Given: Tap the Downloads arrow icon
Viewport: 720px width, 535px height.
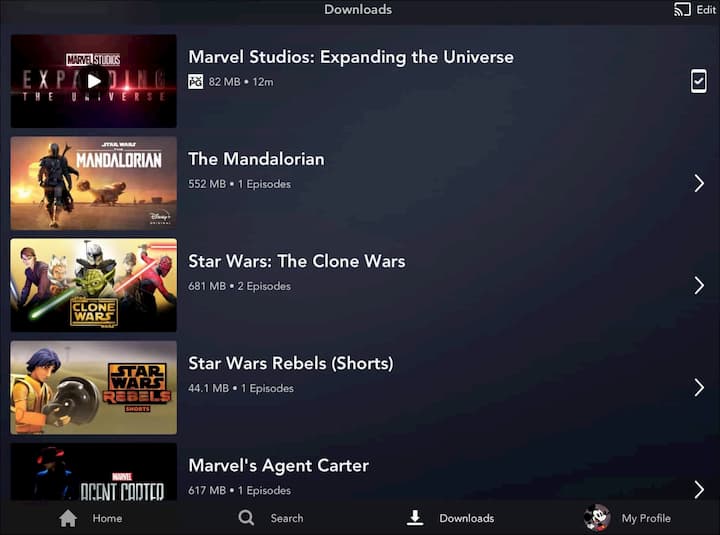Looking at the screenshot, I should coord(415,518).
